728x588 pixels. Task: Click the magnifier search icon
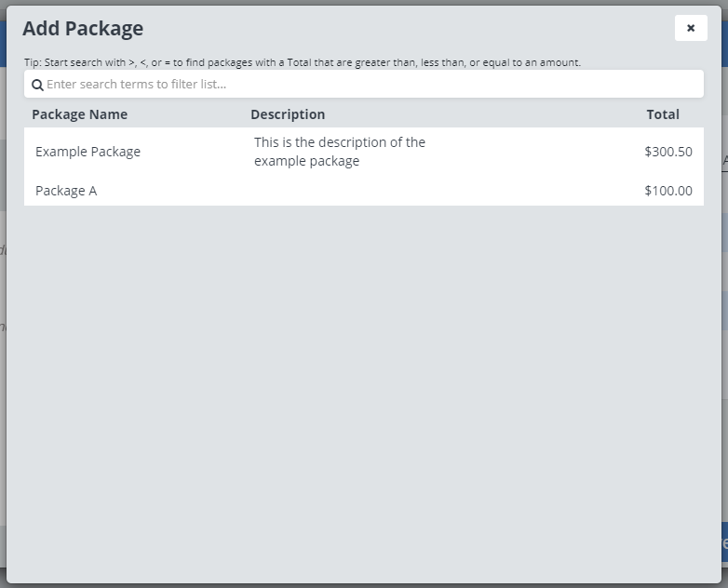[37, 85]
